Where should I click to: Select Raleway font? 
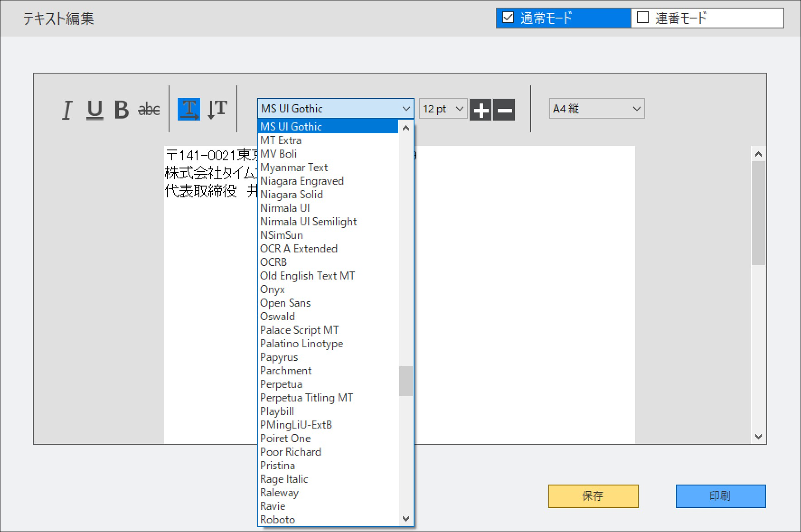pyautogui.click(x=329, y=492)
